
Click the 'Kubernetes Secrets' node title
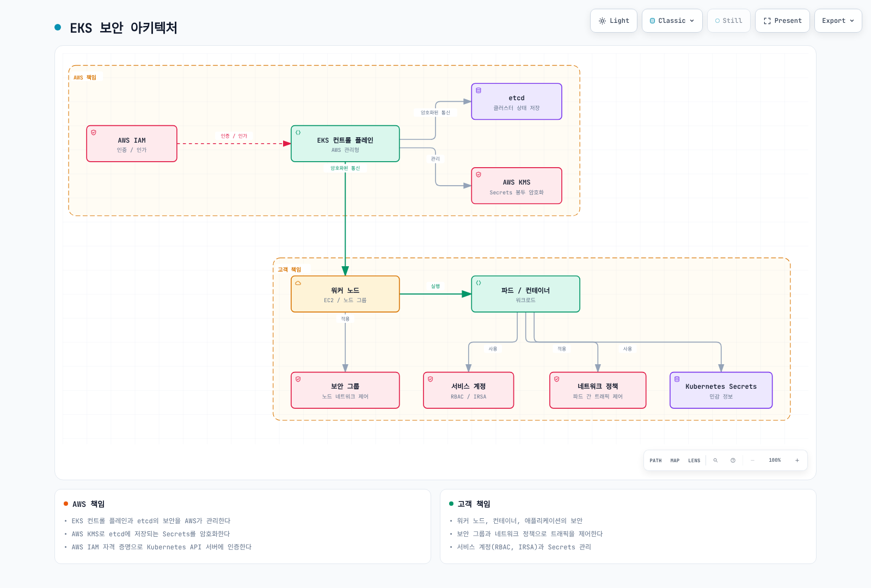[721, 387]
